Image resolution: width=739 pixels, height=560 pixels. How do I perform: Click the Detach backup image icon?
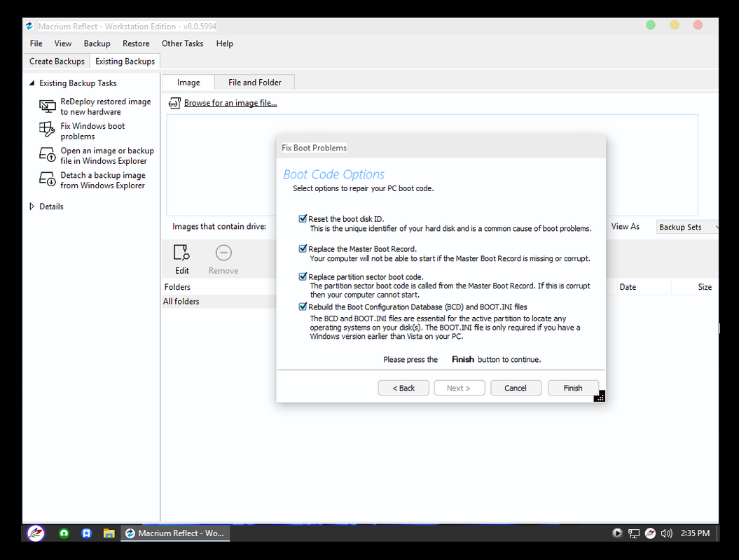tap(47, 179)
